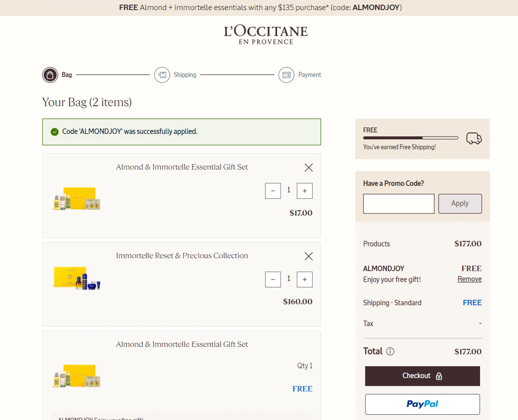Click the Apply promo code button
Image resolution: width=518 pixels, height=420 pixels.
point(460,204)
